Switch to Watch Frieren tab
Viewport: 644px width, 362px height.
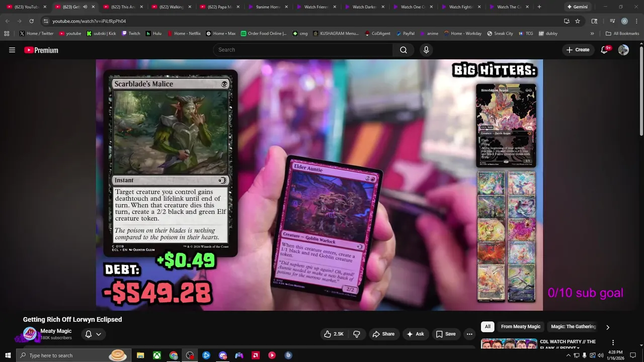tap(316, 7)
